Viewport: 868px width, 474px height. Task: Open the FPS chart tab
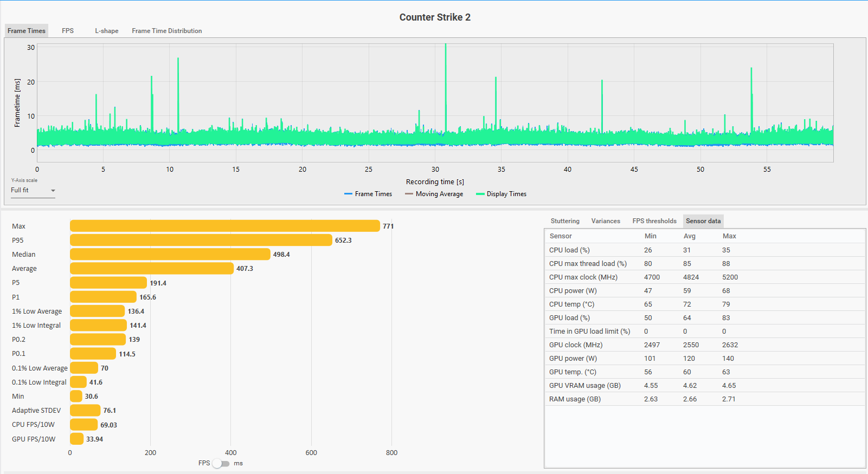click(x=68, y=31)
